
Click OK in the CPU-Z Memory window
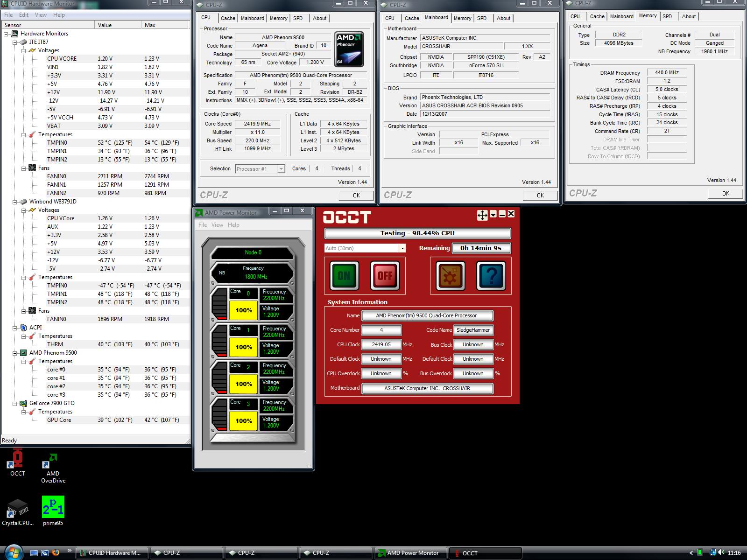click(725, 194)
